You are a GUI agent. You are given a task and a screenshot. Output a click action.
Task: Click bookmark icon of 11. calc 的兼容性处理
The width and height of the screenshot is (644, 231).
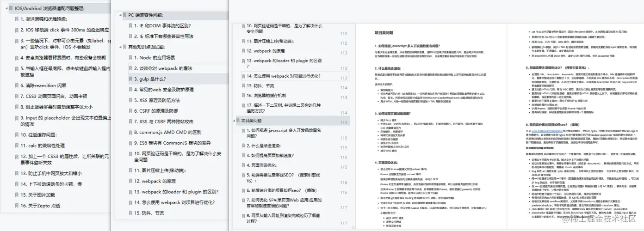[16, 146]
